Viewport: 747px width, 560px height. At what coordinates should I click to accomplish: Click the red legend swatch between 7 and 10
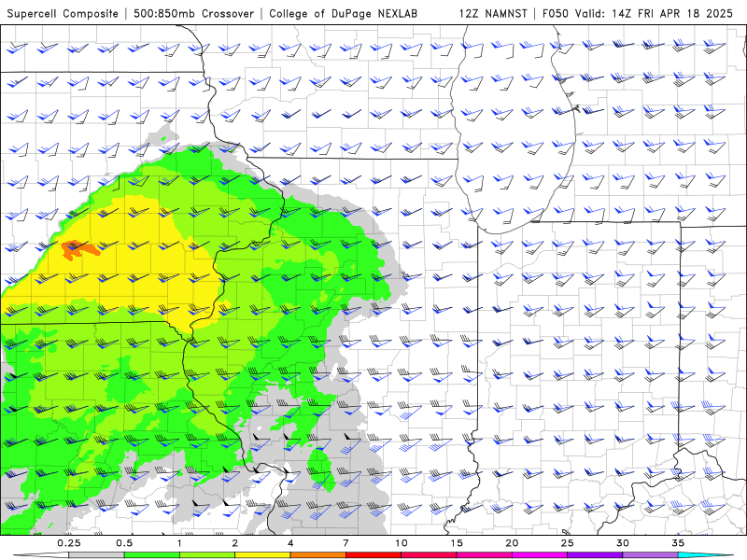click(373, 555)
